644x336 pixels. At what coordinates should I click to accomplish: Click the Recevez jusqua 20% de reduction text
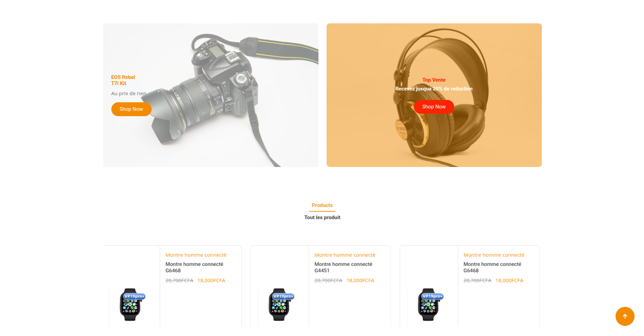[x=434, y=89]
